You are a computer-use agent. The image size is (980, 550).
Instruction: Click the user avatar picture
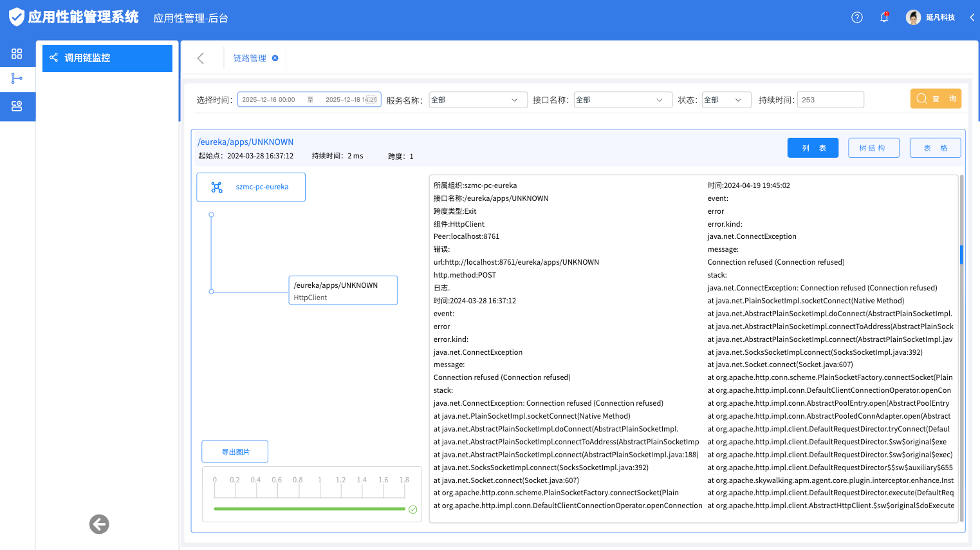913,17
